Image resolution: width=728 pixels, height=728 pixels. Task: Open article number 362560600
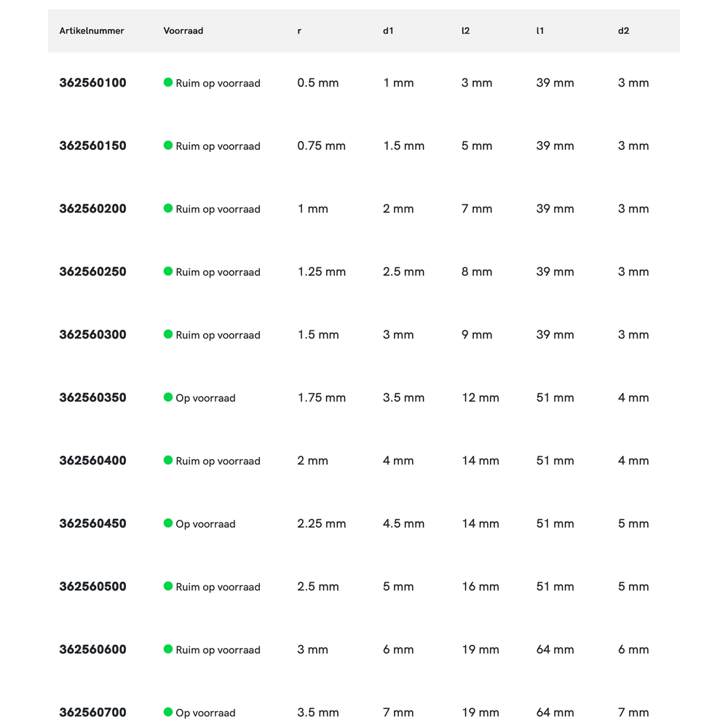(x=92, y=649)
